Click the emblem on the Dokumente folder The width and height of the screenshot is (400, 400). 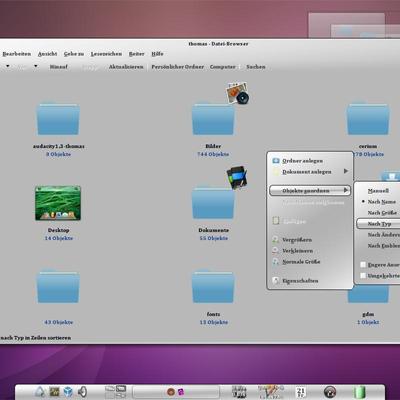[x=237, y=177]
